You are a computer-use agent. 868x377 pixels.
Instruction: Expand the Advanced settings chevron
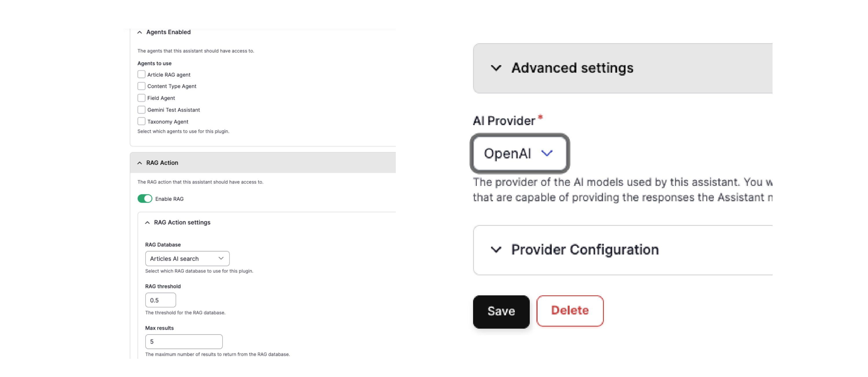click(496, 68)
